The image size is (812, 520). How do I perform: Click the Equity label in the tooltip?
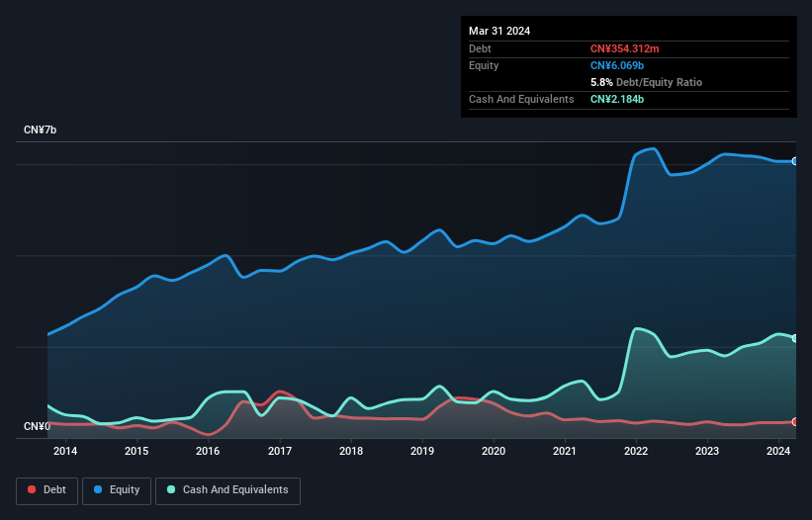[484, 65]
